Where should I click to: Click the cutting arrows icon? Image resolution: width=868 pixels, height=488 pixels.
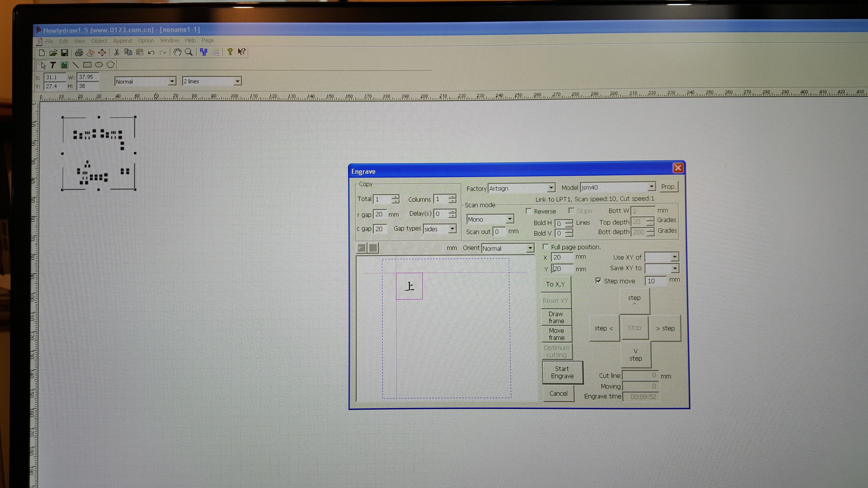point(102,53)
